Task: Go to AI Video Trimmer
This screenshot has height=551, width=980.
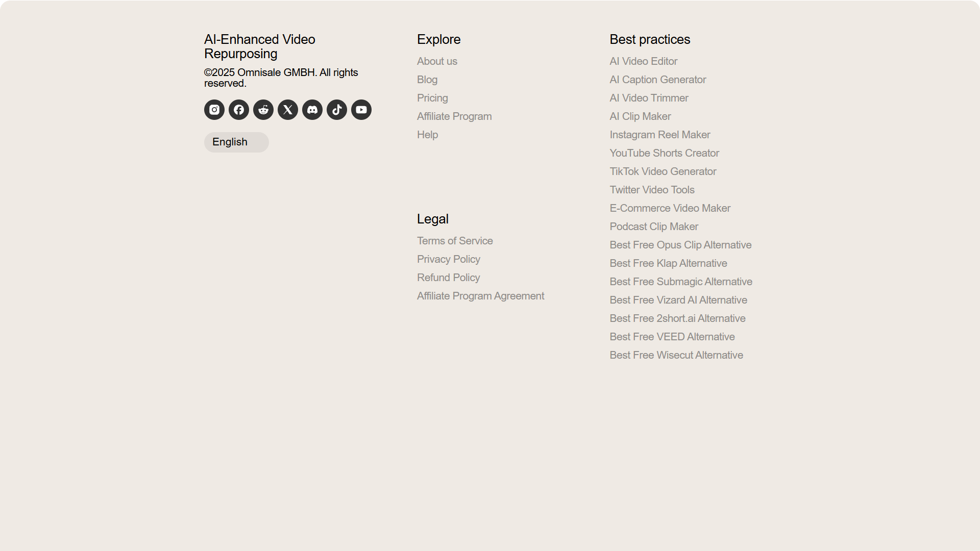Action: point(649,98)
